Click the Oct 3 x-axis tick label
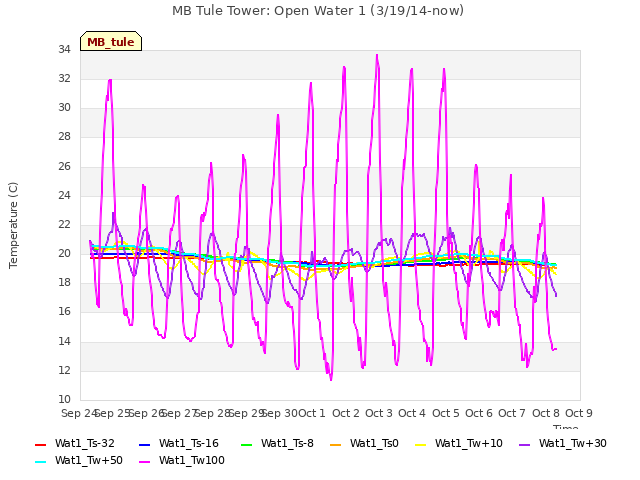Image resolution: width=640 pixels, height=480 pixels. [x=379, y=413]
